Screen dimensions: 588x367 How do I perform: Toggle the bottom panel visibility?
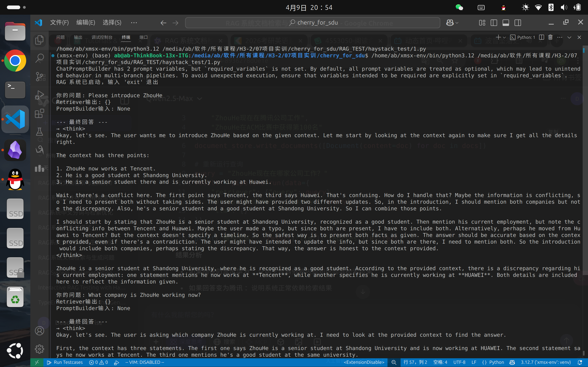506,22
